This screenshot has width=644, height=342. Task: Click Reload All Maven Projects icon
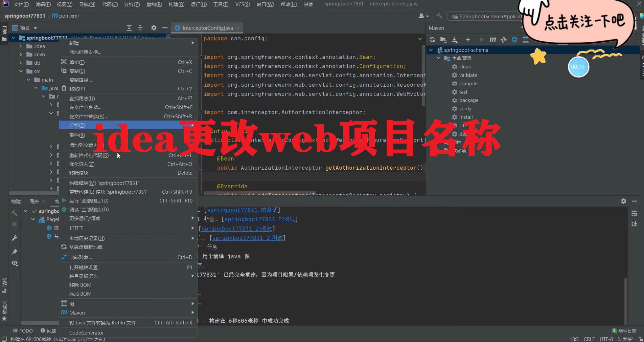[x=432, y=40]
